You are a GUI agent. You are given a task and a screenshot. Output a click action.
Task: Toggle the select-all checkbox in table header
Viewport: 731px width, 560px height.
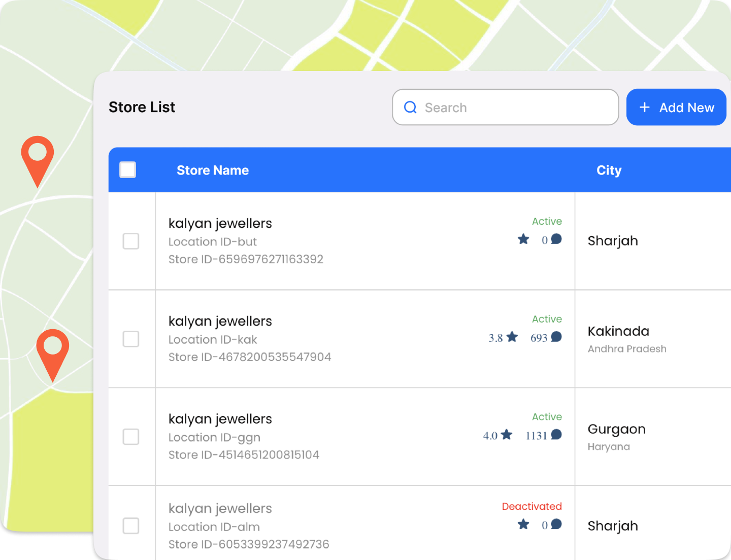(x=127, y=170)
